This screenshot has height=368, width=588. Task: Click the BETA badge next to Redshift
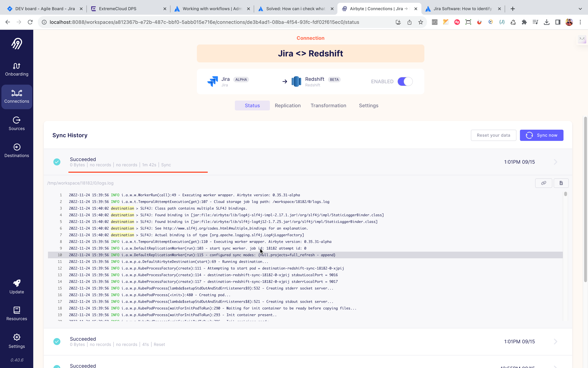pos(334,79)
